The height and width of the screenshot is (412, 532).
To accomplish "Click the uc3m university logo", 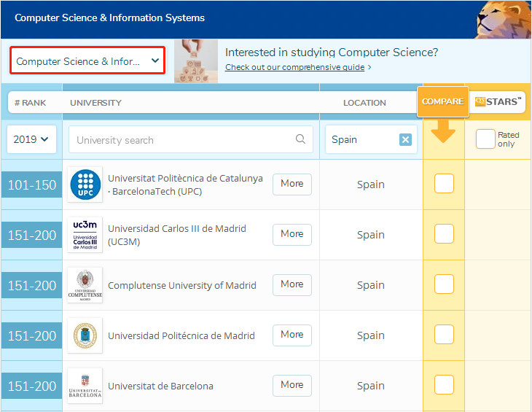I will click(x=85, y=235).
